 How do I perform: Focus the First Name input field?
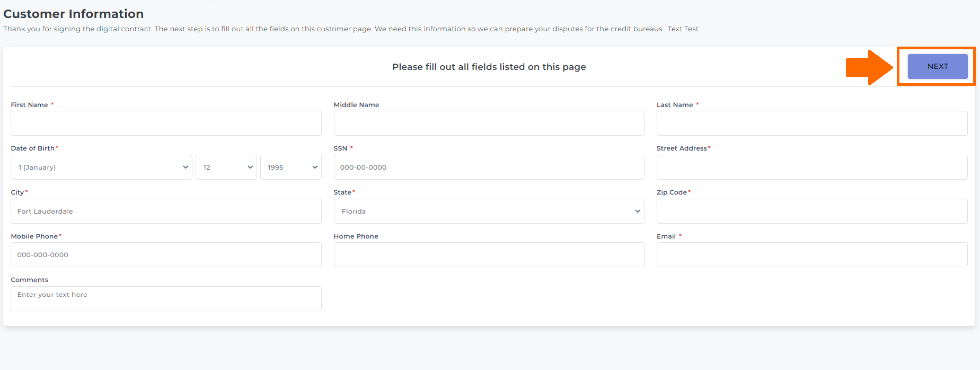pos(166,123)
